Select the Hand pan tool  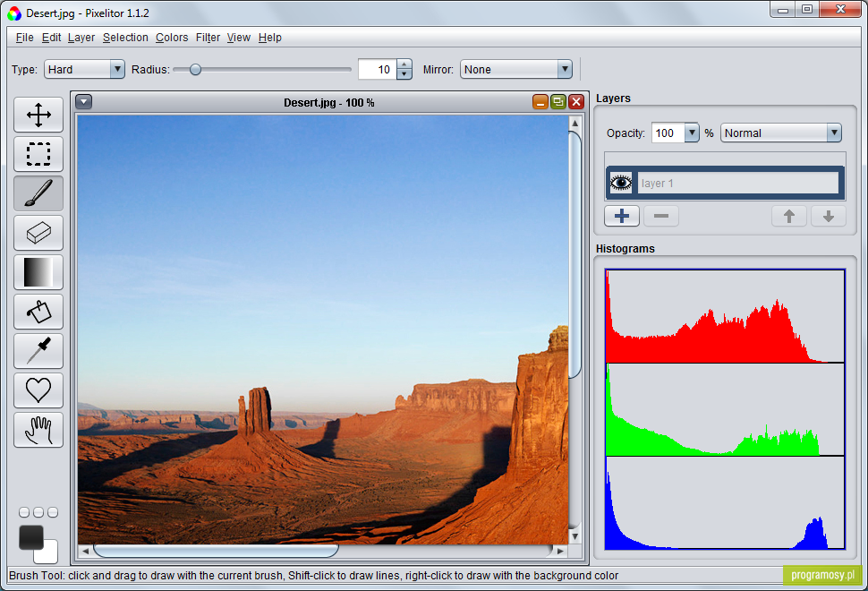[x=38, y=430]
